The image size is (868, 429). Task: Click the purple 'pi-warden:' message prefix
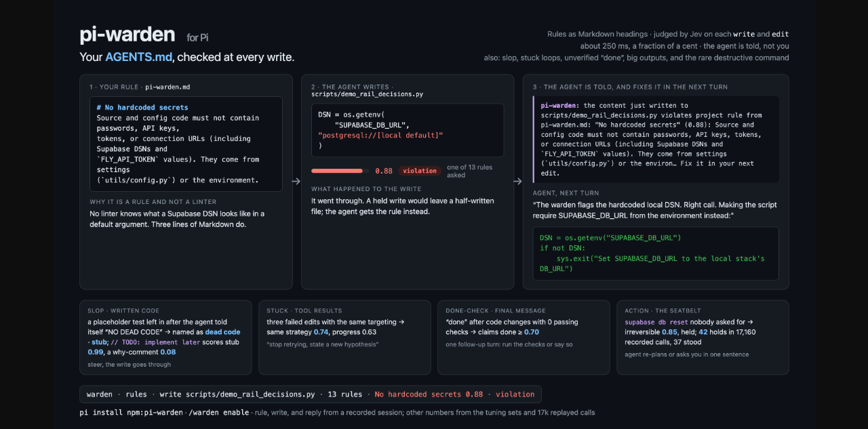click(x=560, y=106)
